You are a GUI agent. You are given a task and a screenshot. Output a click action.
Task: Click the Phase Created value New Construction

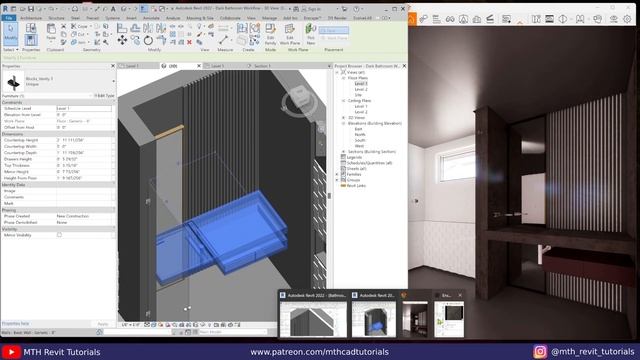(x=84, y=216)
